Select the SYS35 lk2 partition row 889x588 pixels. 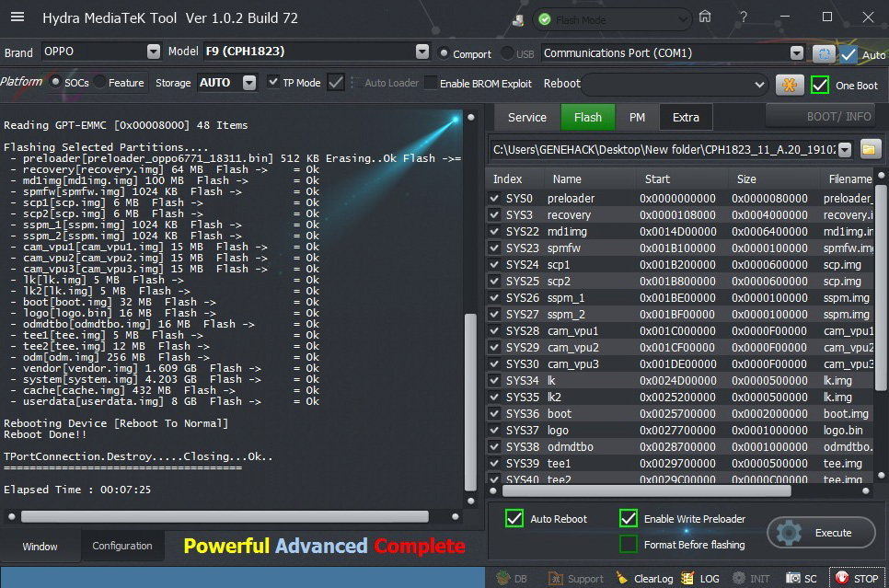[x=681, y=398]
